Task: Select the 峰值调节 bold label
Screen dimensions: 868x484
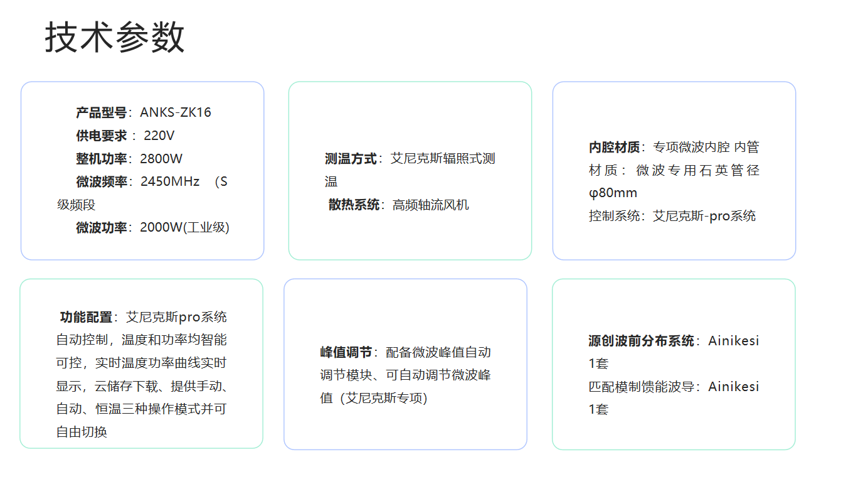Action: tap(346, 352)
